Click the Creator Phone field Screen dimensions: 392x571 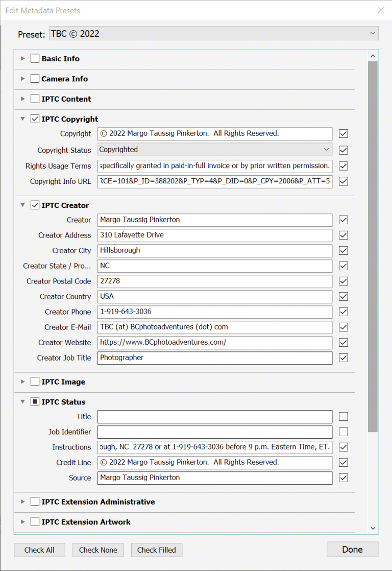215,312
